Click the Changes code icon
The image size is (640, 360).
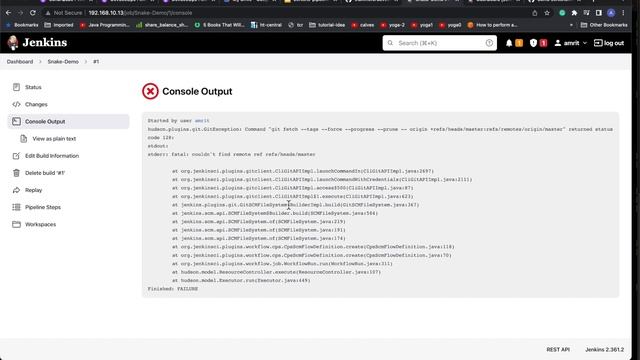[16, 104]
